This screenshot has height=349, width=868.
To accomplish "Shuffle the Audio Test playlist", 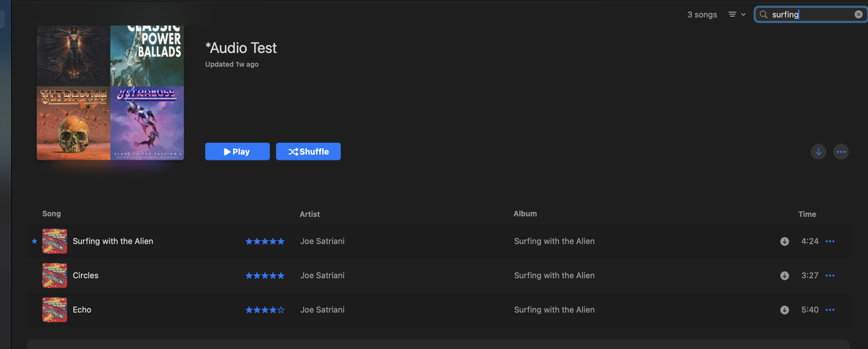I will [308, 151].
